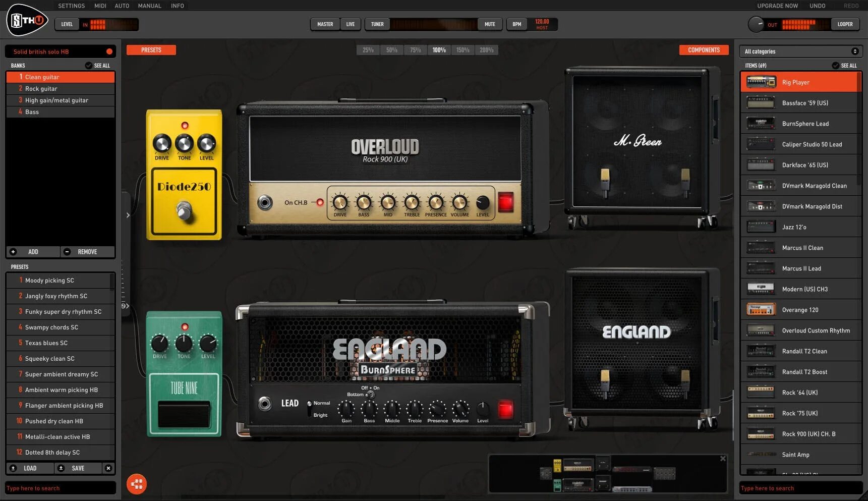Click the Gain knob on England BurnSphere
The height and width of the screenshot is (501, 868).
pos(346,409)
